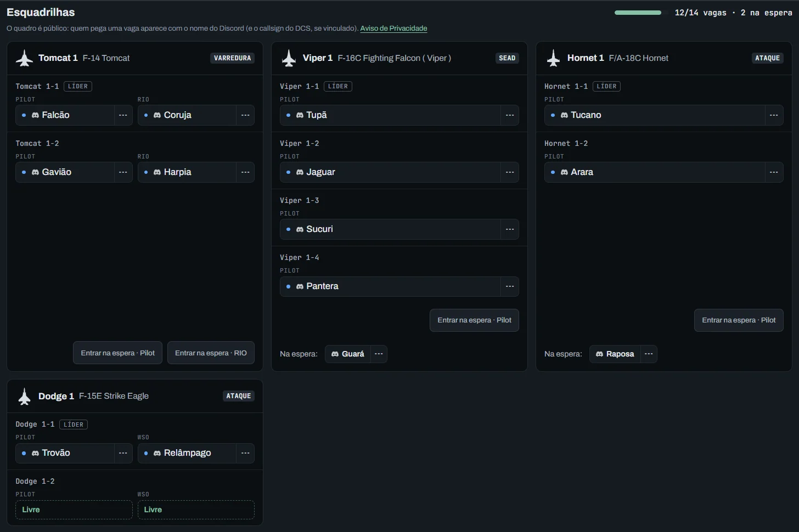This screenshot has width=799, height=532.
Task: Click the VARREDURA tag on Tomcat 1
Action: point(232,58)
